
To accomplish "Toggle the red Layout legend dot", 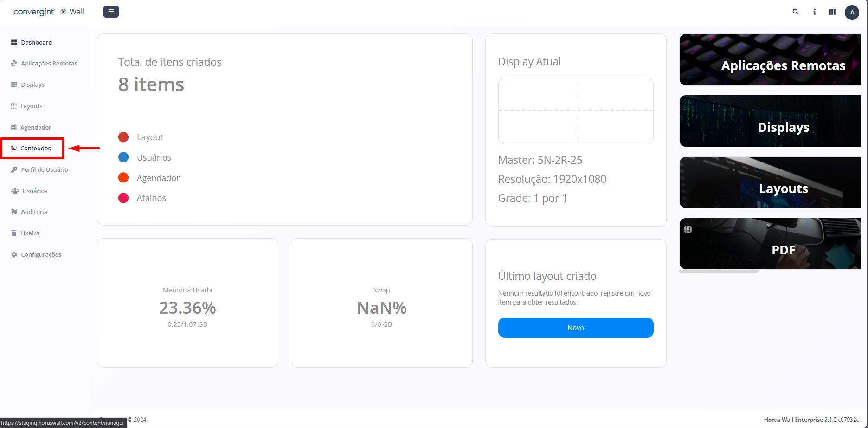I will tap(123, 137).
